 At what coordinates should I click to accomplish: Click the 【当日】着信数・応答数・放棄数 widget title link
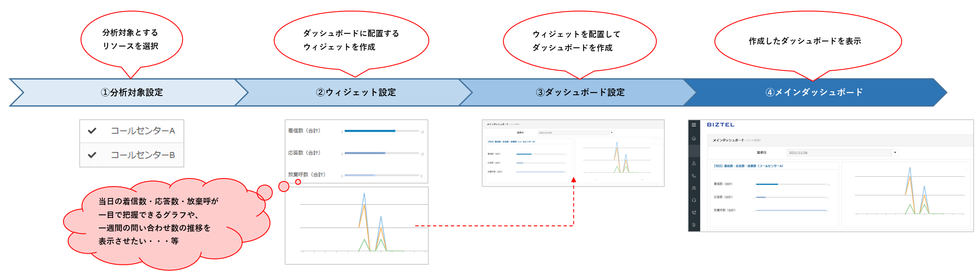coord(748,166)
